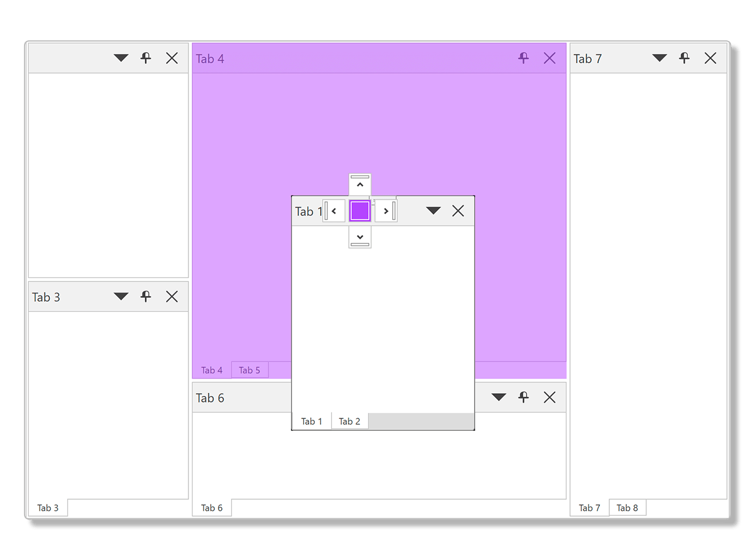Open the Tab 6 panel dropdown menu
This screenshot has width=755, height=560.
[x=498, y=397]
